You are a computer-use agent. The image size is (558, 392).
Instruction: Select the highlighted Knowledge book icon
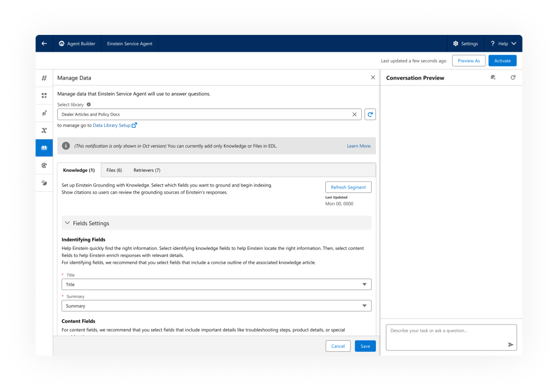[44, 148]
